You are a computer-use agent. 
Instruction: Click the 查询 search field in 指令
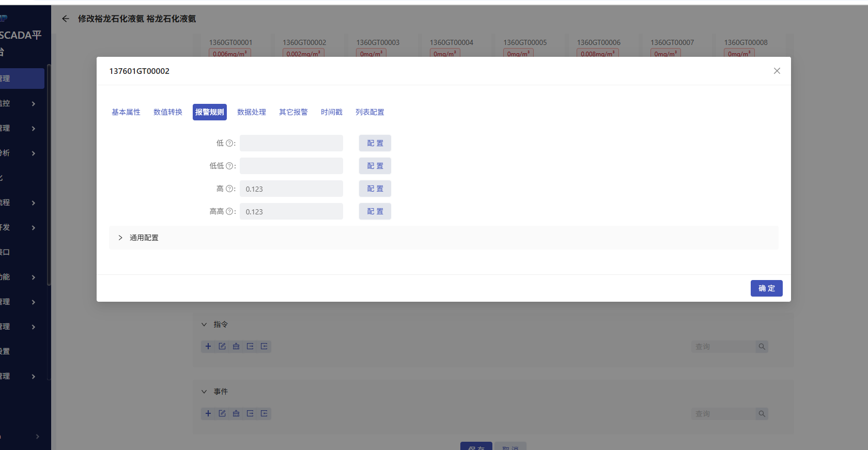[x=723, y=347]
